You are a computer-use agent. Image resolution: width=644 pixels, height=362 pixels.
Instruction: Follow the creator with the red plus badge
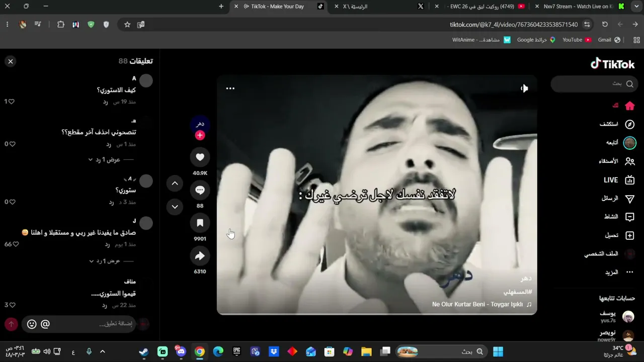click(200, 135)
